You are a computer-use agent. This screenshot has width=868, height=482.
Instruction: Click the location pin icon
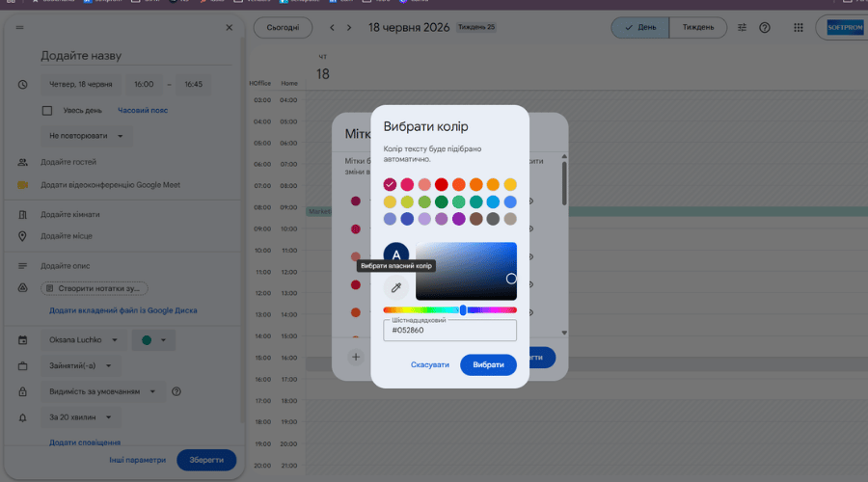click(23, 236)
